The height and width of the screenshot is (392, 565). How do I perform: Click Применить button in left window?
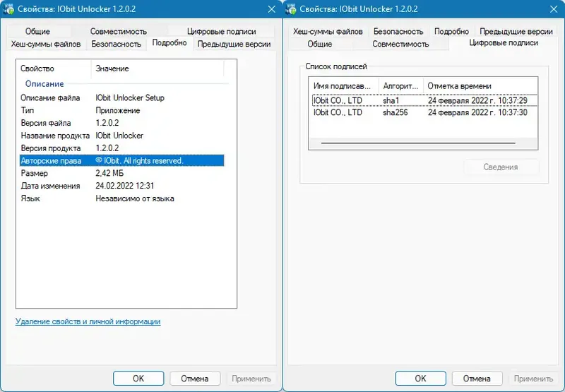click(x=251, y=379)
